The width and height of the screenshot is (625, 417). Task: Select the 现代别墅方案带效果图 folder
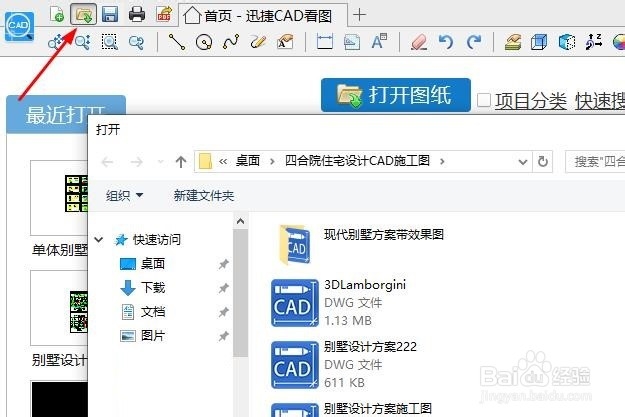[360, 244]
